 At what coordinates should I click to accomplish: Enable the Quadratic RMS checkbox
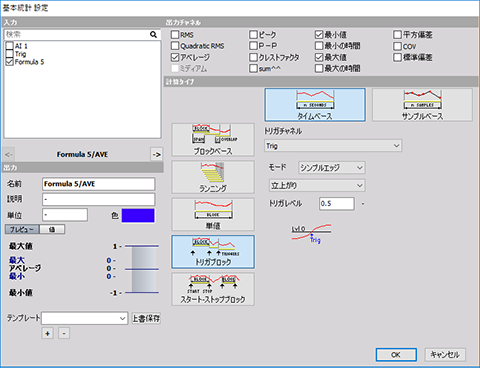tap(175, 46)
